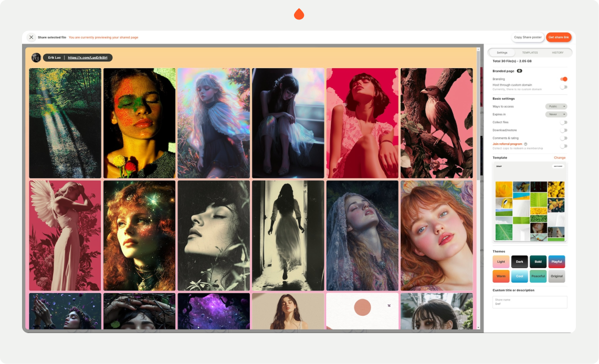Select the Light theme swatch
The image size is (599, 364).
pos(501,262)
